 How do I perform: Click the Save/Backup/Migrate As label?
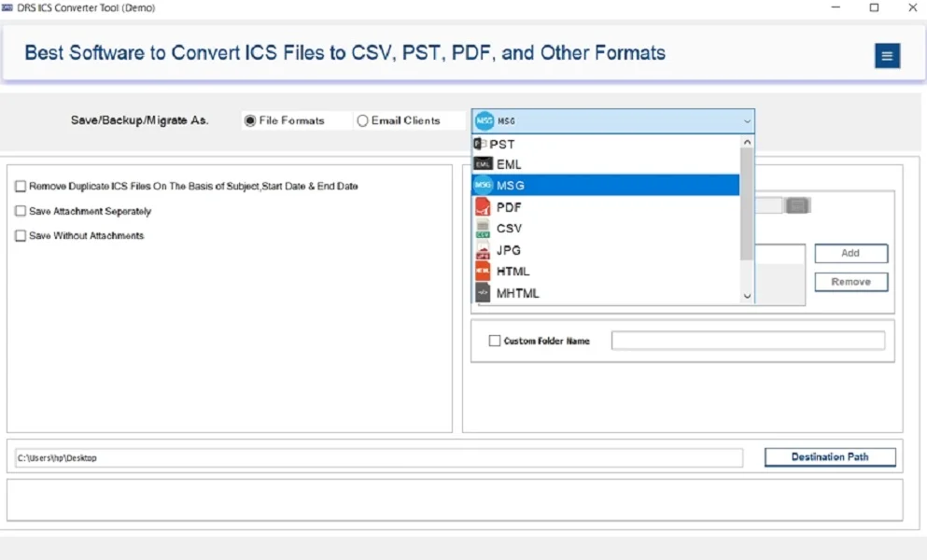139,120
